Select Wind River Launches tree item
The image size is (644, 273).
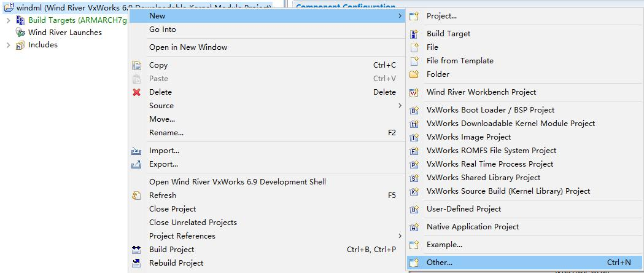(x=65, y=33)
